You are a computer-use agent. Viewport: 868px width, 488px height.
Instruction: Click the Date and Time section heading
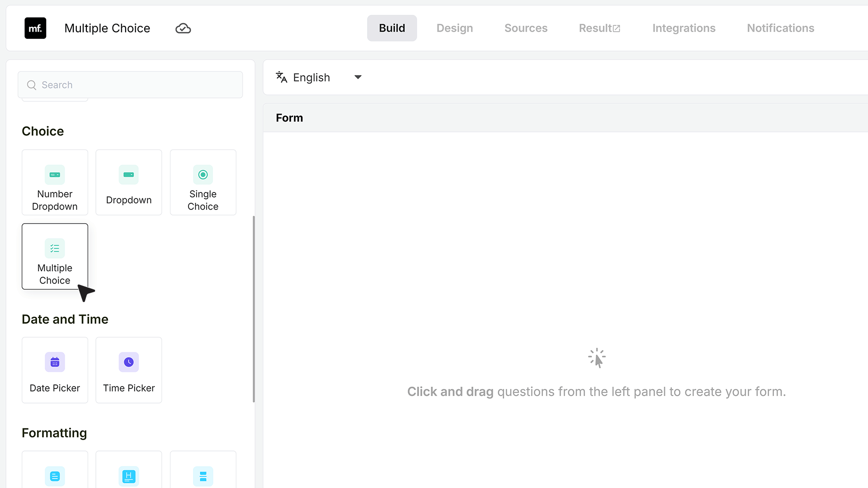[x=65, y=319]
